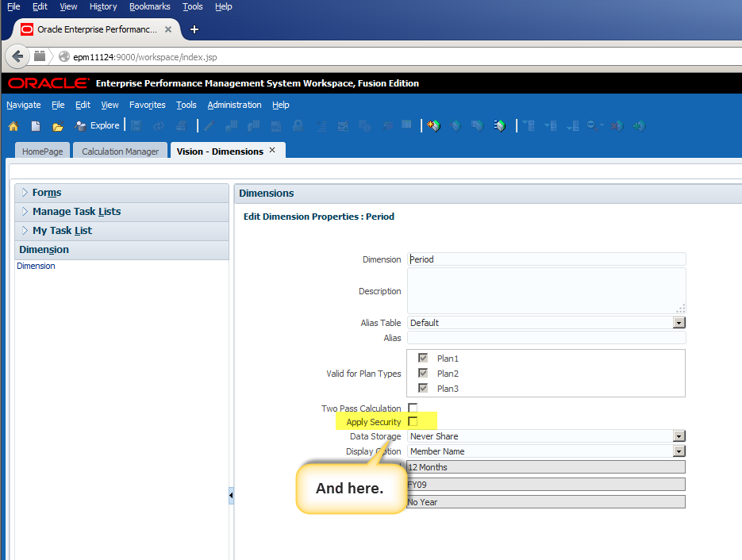
Task: Open the browser History menu
Action: pyautogui.click(x=103, y=6)
